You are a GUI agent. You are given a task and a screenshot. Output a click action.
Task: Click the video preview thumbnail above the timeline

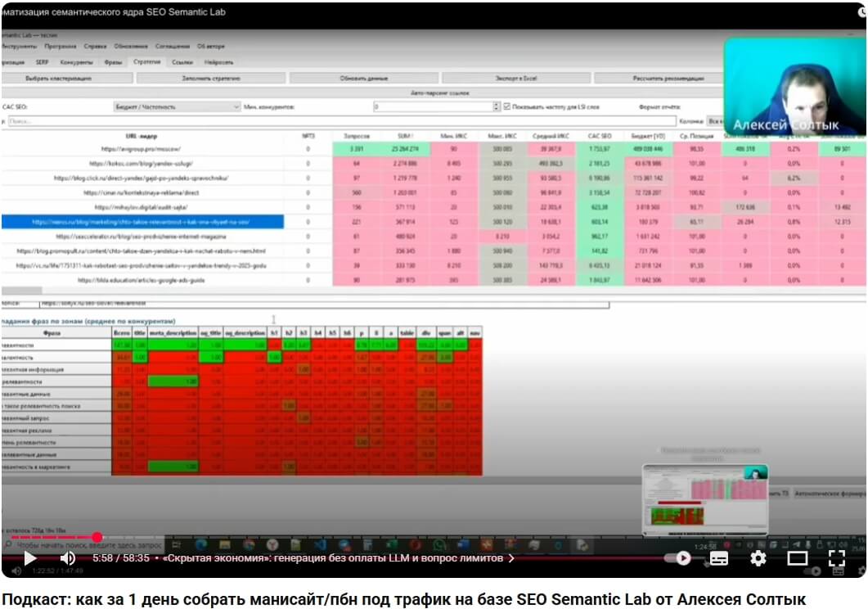(x=704, y=499)
